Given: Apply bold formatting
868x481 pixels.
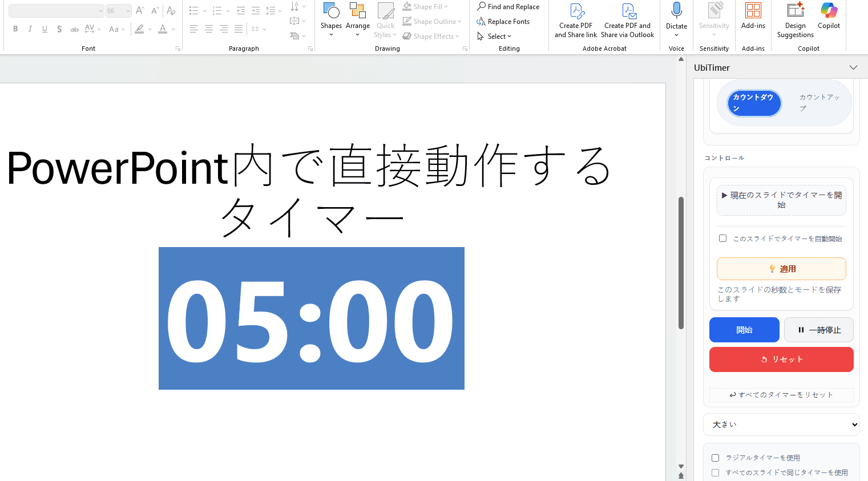Looking at the screenshot, I should click(x=15, y=29).
